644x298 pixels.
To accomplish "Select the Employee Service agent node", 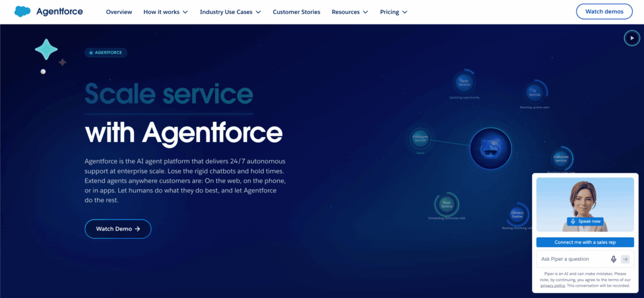I will point(421,138).
